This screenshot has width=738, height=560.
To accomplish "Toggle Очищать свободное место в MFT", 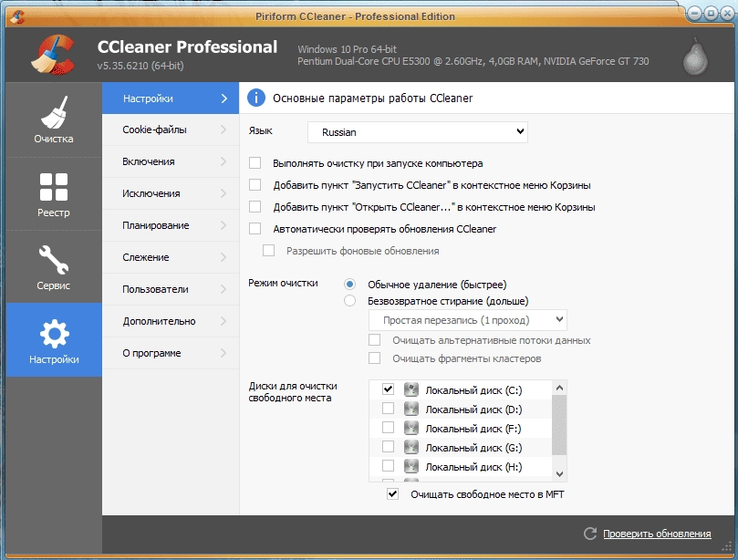I will point(392,494).
